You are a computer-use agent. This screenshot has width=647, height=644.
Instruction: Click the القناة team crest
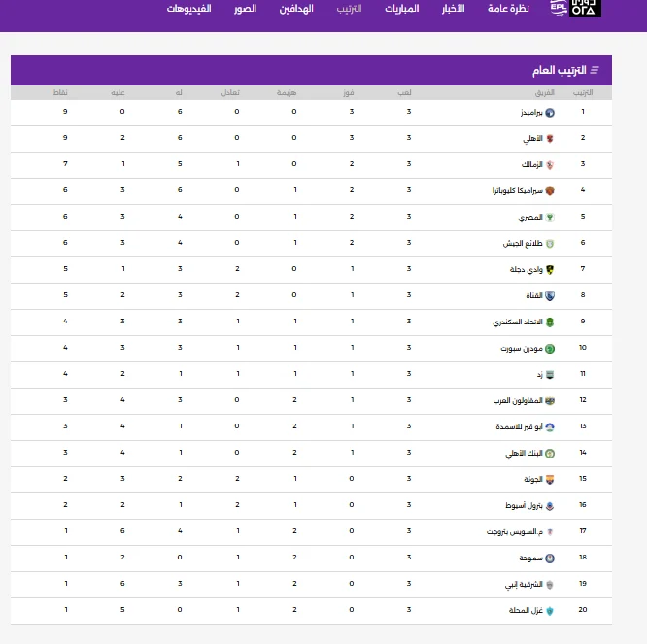pyautogui.click(x=550, y=296)
